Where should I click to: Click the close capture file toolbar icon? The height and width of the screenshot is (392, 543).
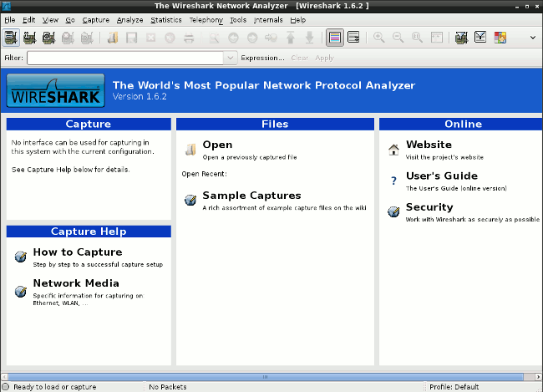click(150, 38)
